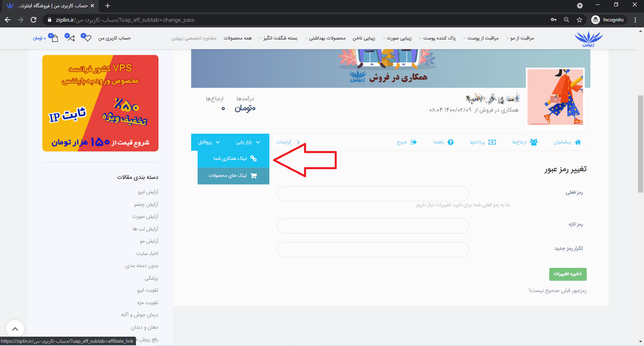Click the VPS advertisement banner
The width and height of the screenshot is (644, 346).
[100, 103]
